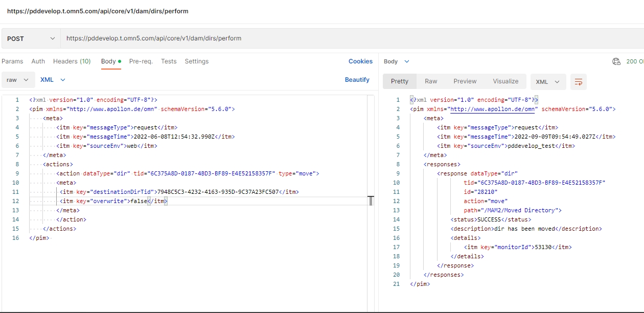
Task: Open the POST method dropdown
Action: (x=31, y=38)
